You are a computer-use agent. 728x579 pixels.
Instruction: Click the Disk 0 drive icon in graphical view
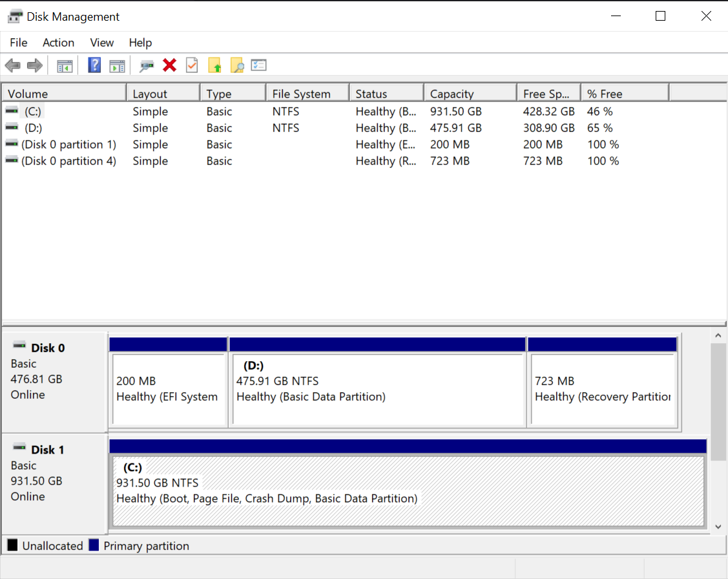tap(19, 345)
